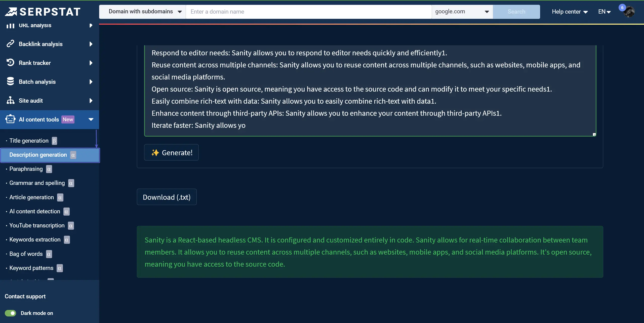Open Bag of words tool

[26, 254]
